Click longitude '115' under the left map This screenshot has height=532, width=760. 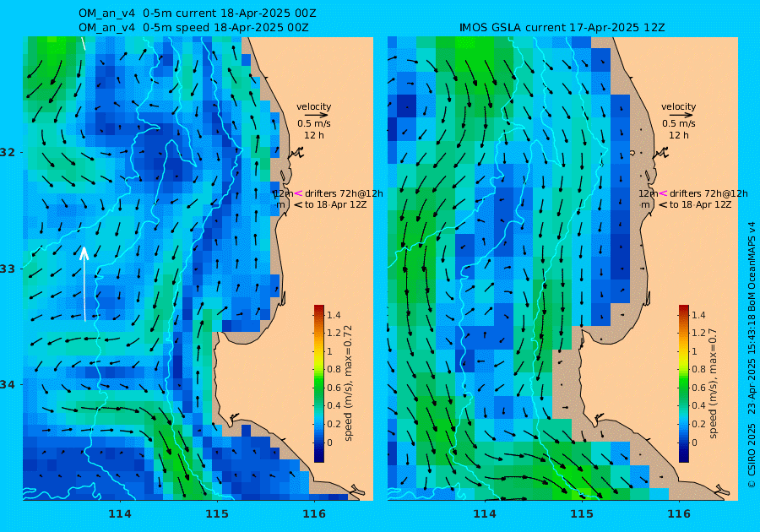[x=217, y=514]
